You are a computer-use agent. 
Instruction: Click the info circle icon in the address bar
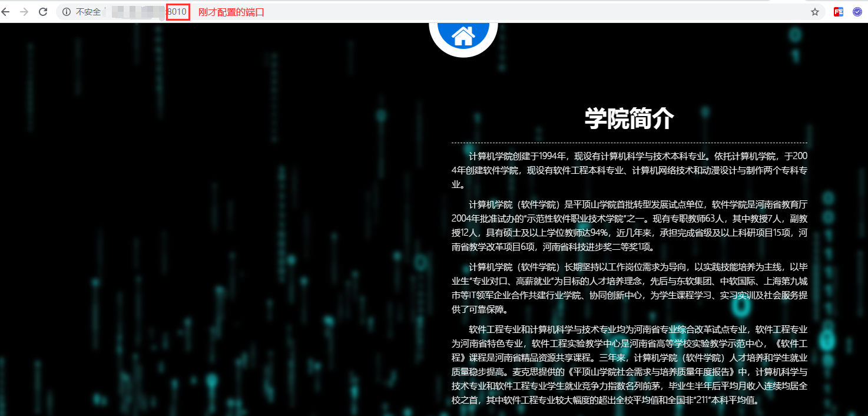65,11
